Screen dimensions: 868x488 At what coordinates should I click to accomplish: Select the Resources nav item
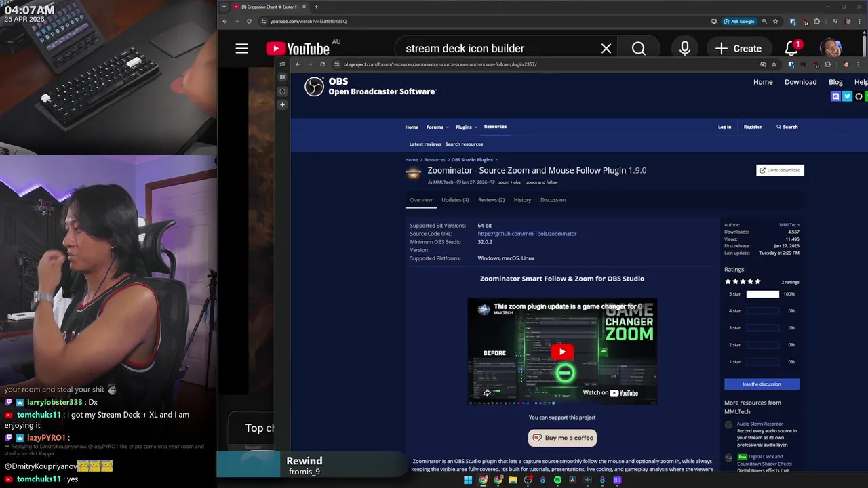495,127
